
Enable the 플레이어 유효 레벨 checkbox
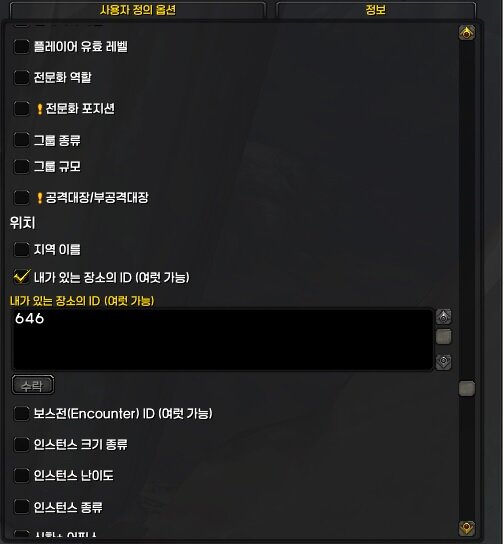[22, 46]
